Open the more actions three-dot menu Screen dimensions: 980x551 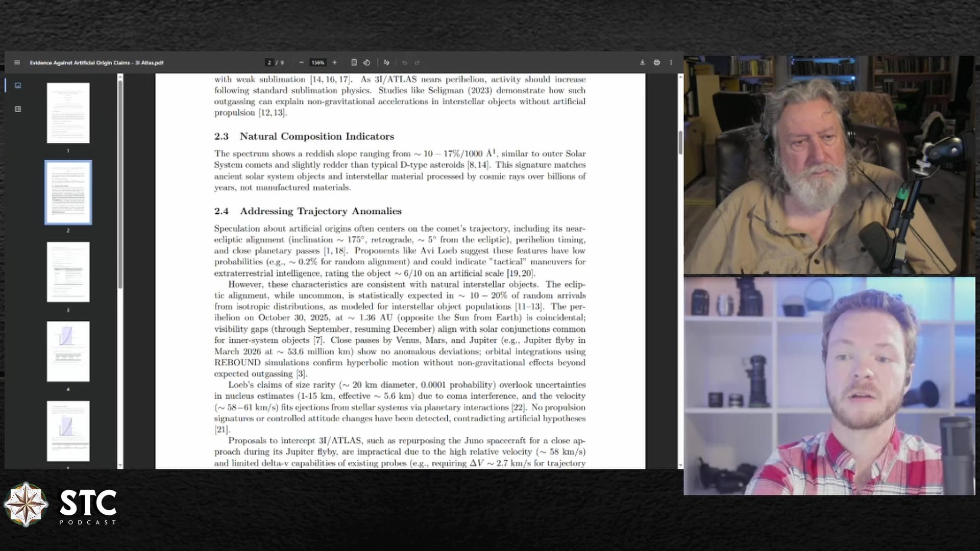tap(671, 63)
